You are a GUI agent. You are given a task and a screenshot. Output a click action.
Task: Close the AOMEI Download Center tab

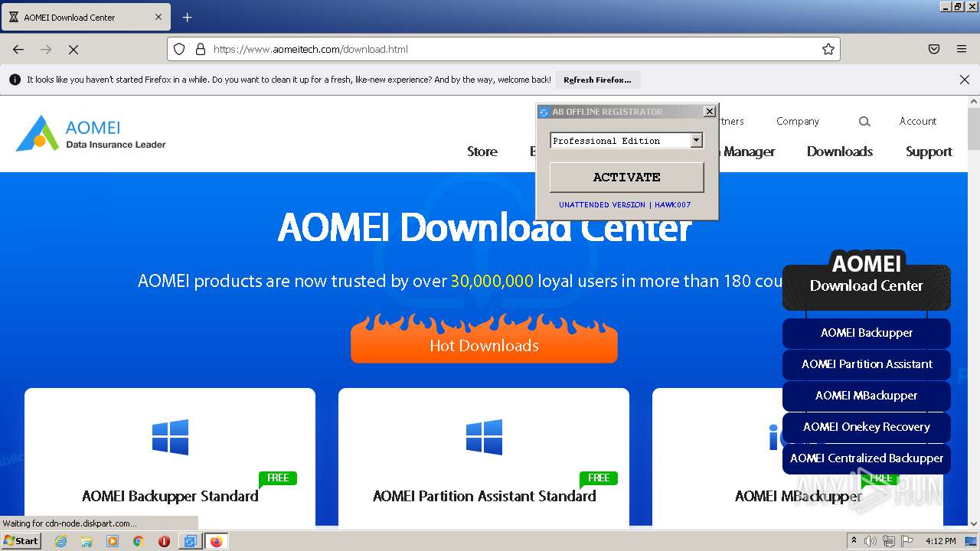[x=158, y=17]
